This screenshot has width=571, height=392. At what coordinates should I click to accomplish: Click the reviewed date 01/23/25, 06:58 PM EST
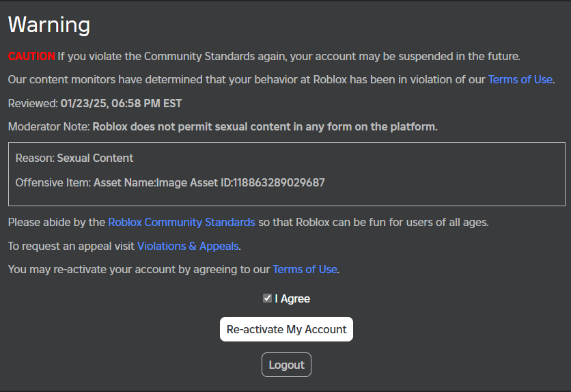121,103
